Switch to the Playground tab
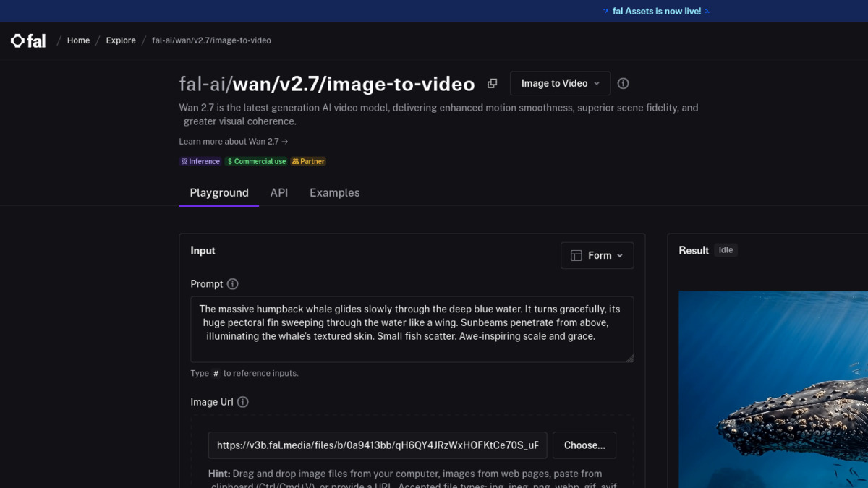This screenshot has height=488, width=868. [x=219, y=193]
